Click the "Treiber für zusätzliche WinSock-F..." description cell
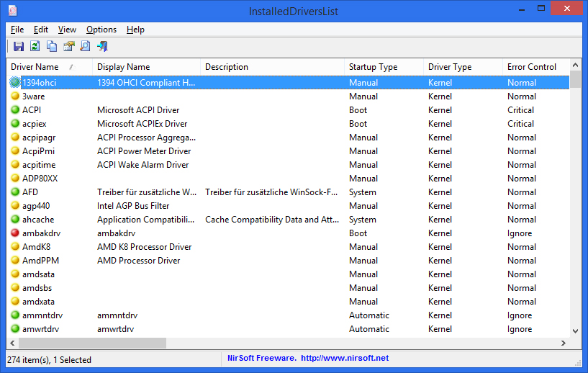Screen dimensions: 588x373 (x=271, y=192)
